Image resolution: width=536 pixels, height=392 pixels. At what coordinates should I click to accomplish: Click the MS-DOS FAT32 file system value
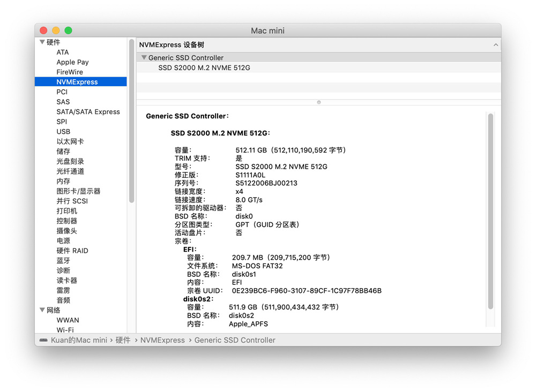[x=257, y=266]
